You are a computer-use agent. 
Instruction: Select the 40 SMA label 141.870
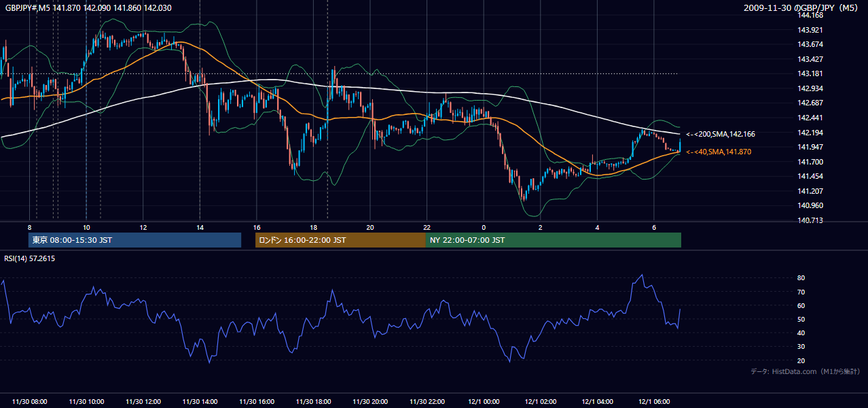(x=719, y=152)
